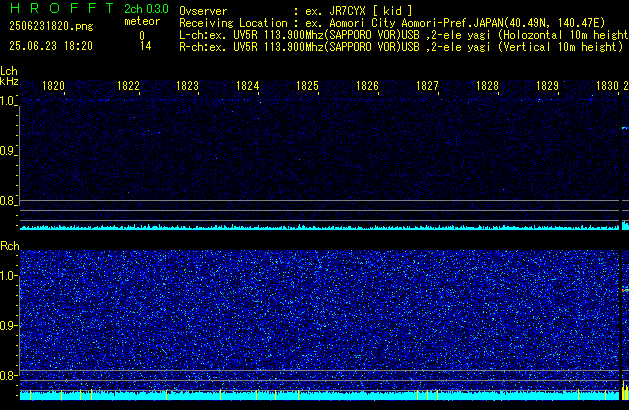This screenshot has height=410, width=629.
Task: Click the 1820 time marker
Action: coord(53,86)
